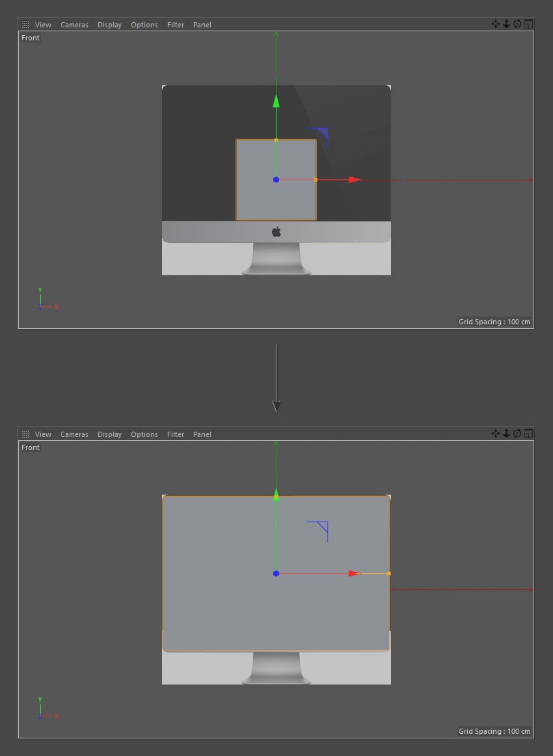Open the Filter menu in upper viewport
553x756 pixels.
pos(176,25)
